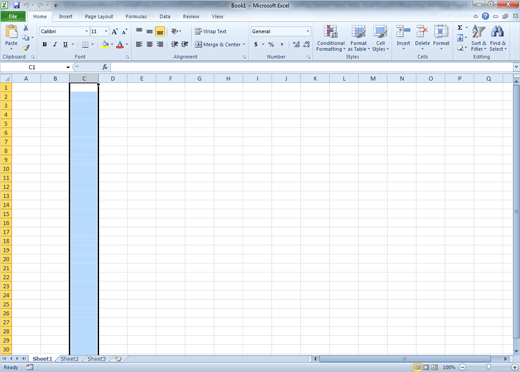Switch to Sheet3 tab
Viewport: 520px width, 372px height.
click(96, 359)
